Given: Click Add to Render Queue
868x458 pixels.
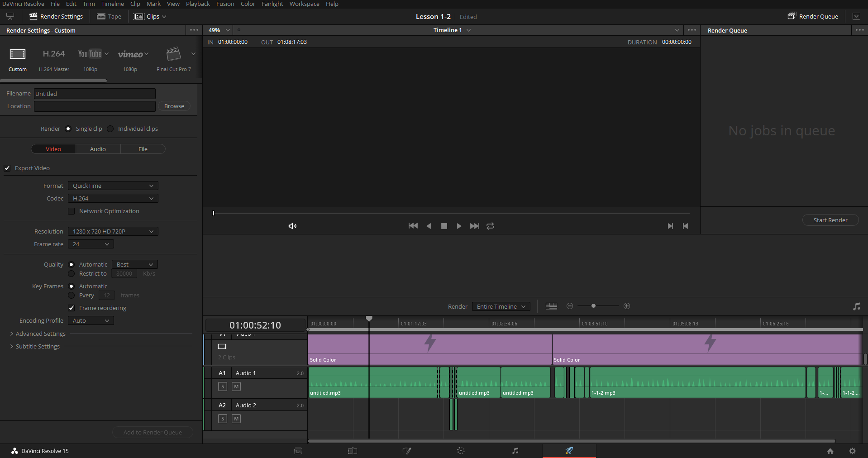Looking at the screenshot, I should (x=153, y=433).
